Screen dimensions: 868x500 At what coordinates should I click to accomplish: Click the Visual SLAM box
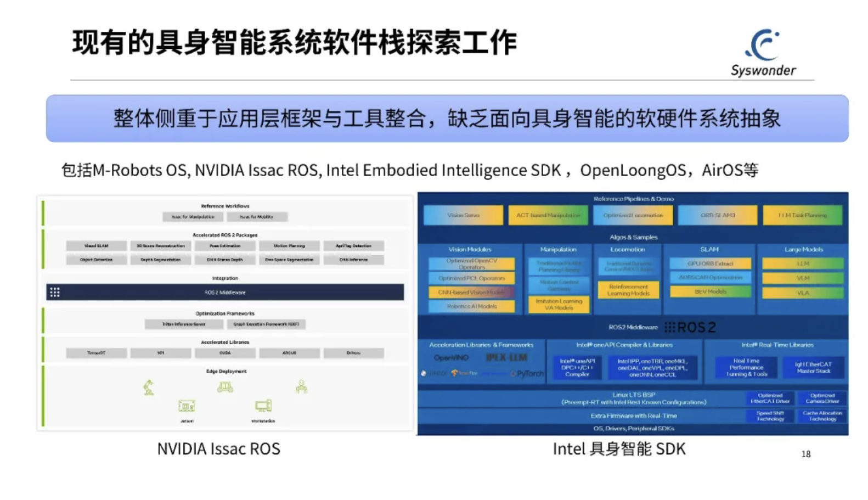pyautogui.click(x=96, y=245)
